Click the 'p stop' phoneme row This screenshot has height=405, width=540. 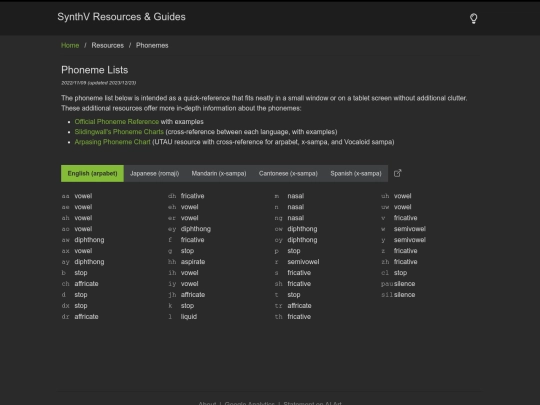pyautogui.click(x=288, y=251)
